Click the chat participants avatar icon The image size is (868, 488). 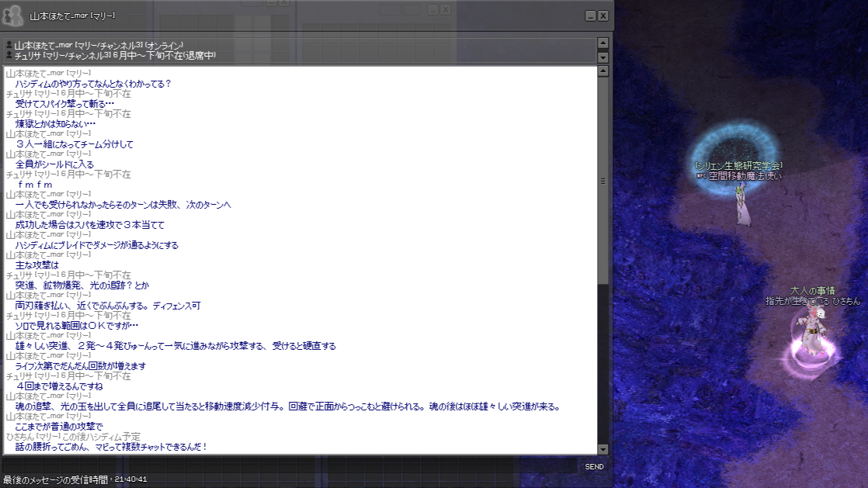13,16
